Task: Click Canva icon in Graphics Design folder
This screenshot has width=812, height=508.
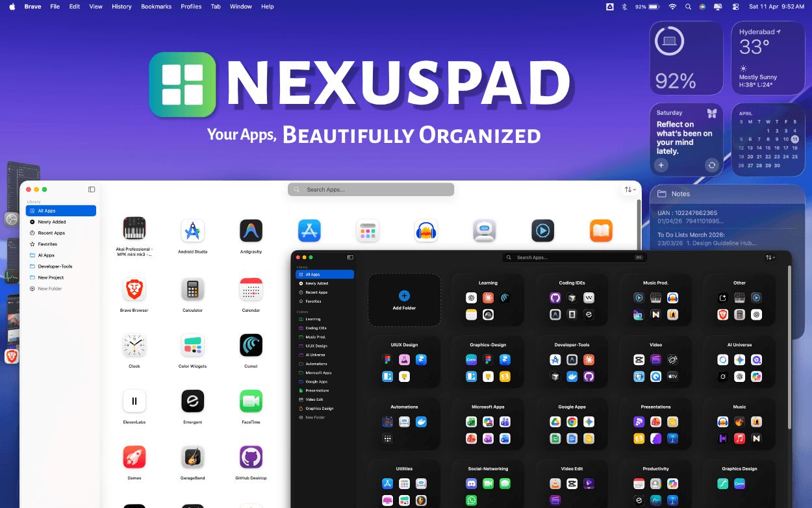Action: point(739,484)
